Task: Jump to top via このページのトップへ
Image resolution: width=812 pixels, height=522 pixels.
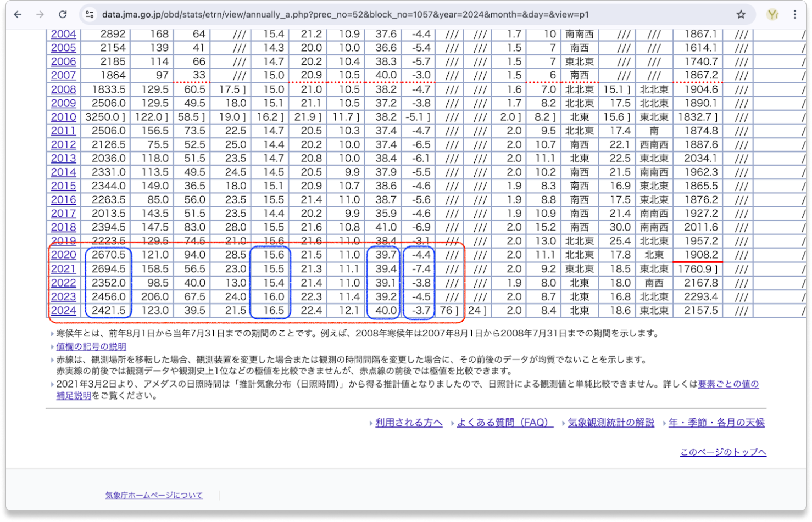Action: click(722, 452)
